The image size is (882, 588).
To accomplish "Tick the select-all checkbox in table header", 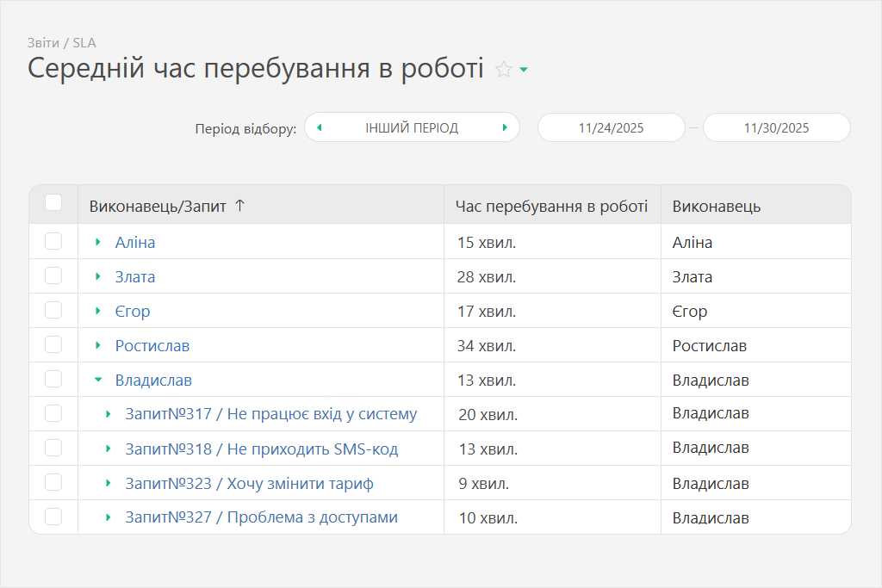I will pyautogui.click(x=53, y=203).
